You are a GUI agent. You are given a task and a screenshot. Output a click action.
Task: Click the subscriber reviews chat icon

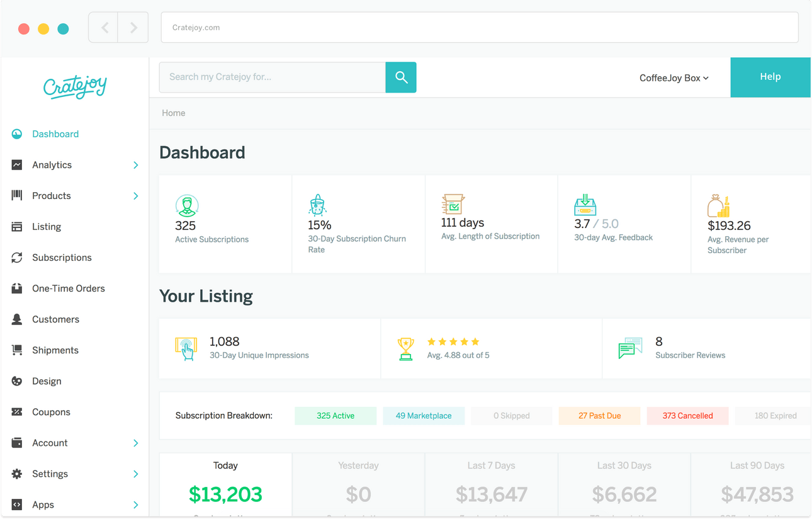click(630, 348)
